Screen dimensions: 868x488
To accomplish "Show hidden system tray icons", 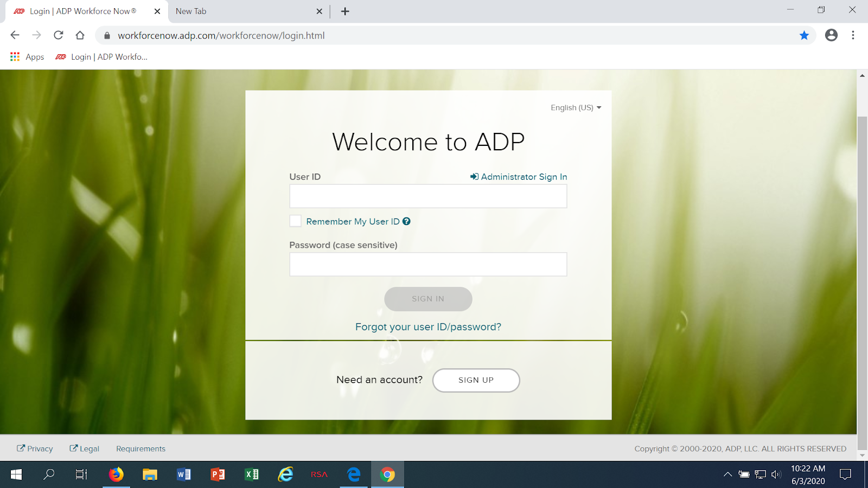I will point(727,474).
